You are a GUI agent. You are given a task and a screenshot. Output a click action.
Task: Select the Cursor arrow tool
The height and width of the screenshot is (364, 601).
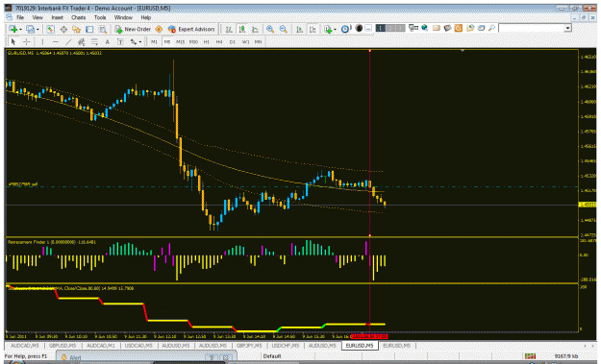tap(13, 41)
